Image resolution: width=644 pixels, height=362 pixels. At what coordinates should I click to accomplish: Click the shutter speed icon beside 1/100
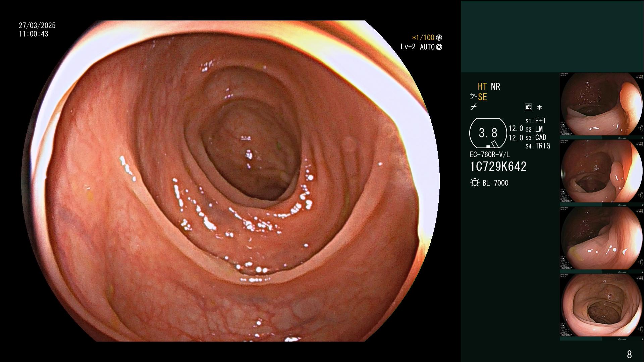pyautogui.click(x=439, y=38)
